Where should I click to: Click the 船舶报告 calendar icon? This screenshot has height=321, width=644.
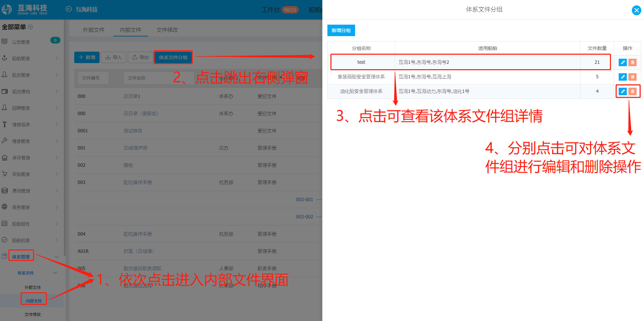[x=4, y=223]
